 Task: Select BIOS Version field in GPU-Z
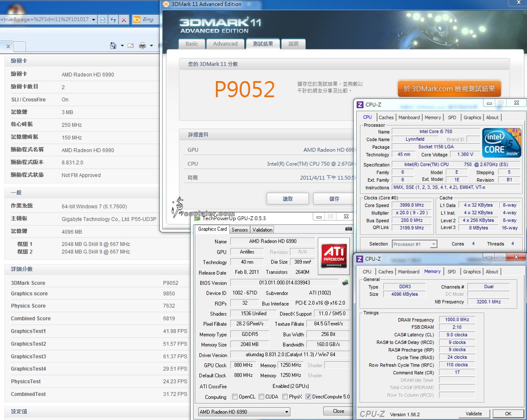[x=284, y=283]
